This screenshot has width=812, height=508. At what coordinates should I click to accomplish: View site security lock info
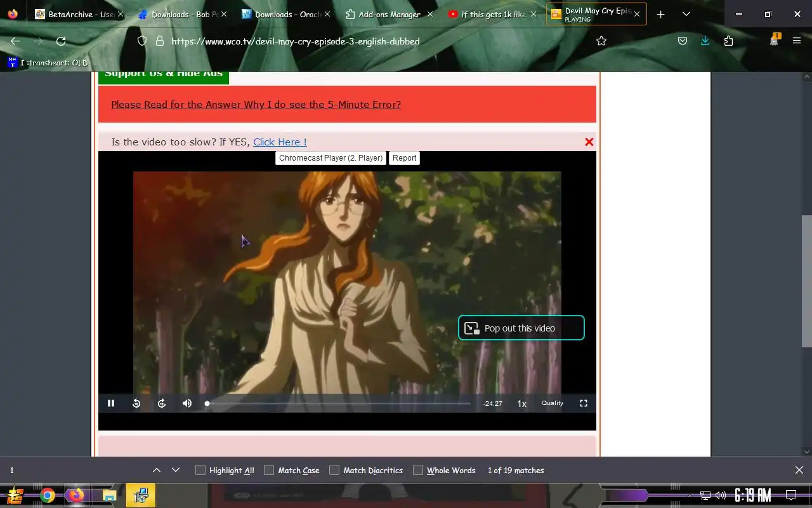[x=160, y=41]
